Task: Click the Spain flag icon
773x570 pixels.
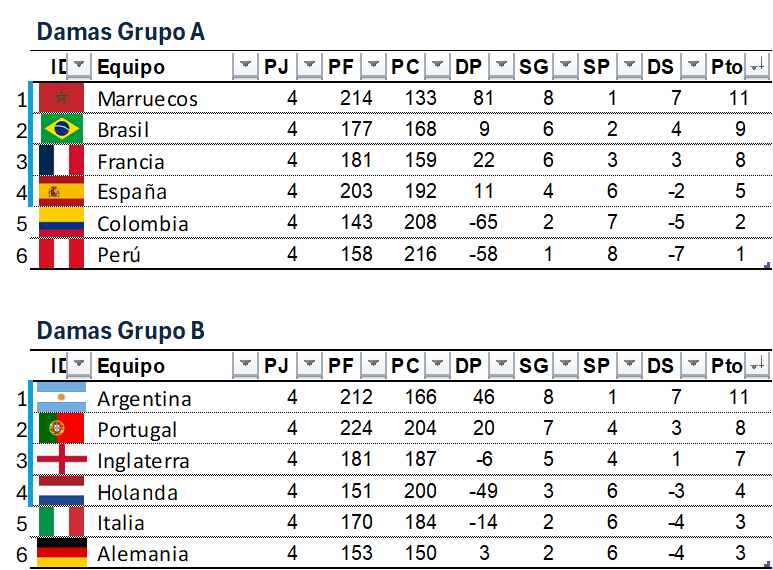Action: click(x=61, y=191)
